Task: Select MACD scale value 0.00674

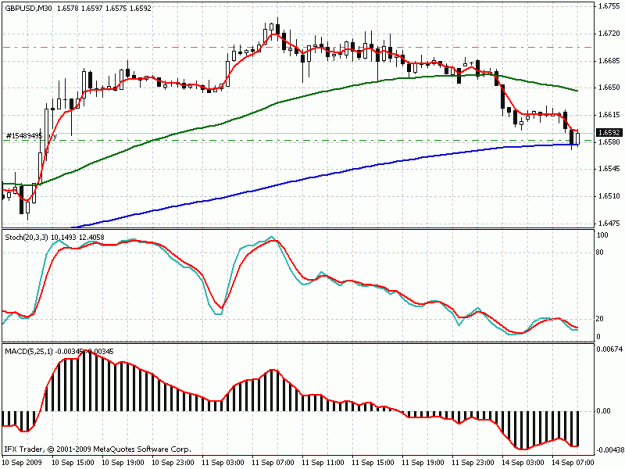Action: click(609, 349)
